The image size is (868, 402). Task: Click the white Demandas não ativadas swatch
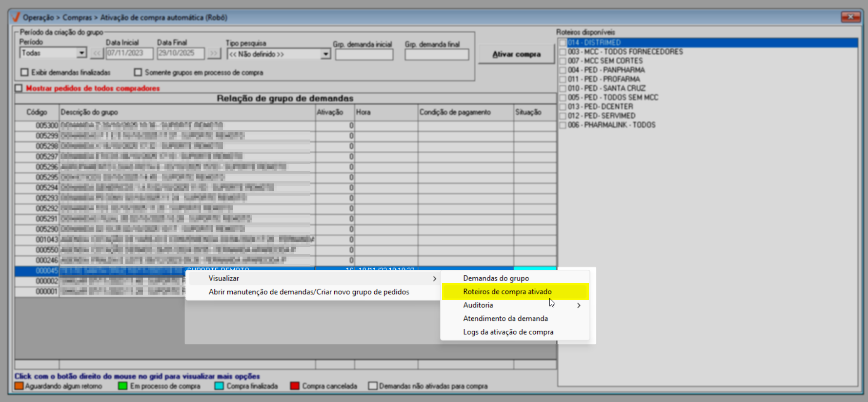[373, 386]
